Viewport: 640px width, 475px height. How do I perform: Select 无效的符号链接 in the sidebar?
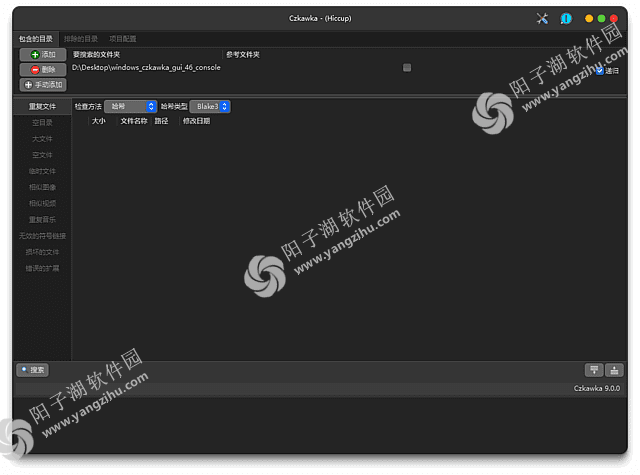coord(42,236)
